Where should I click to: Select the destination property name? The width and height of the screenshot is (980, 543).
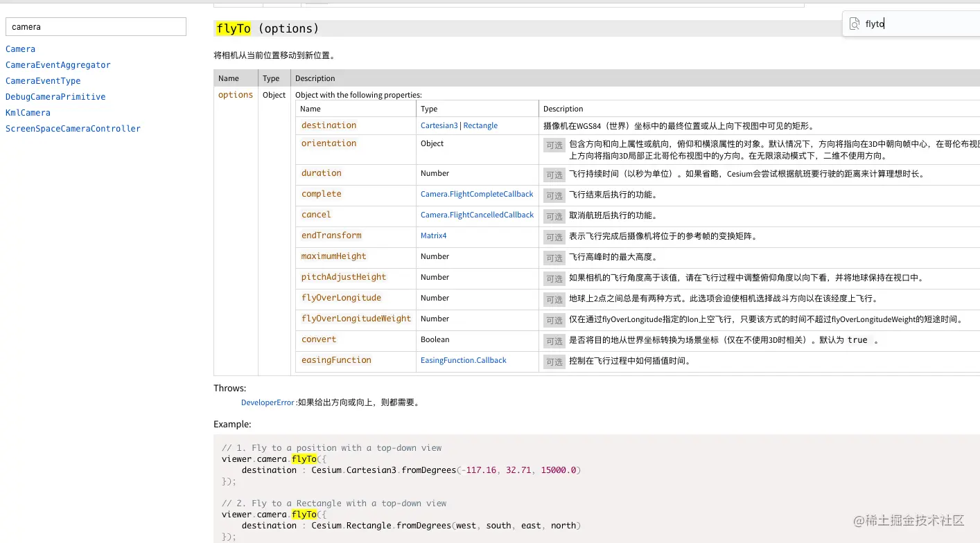(329, 125)
